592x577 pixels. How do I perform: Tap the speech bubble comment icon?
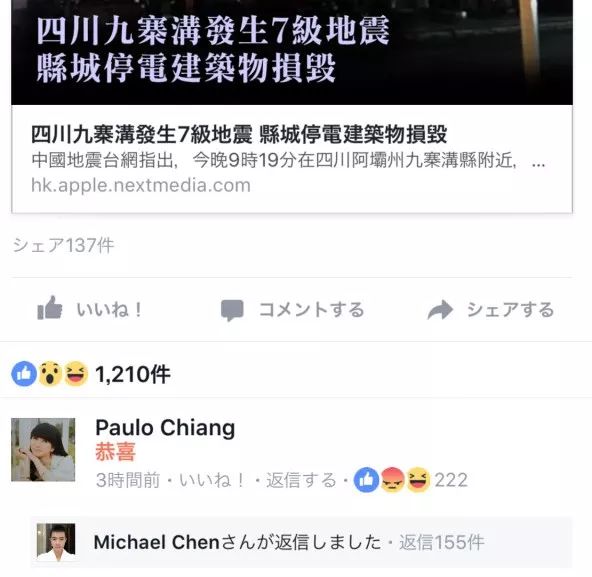coord(232,310)
